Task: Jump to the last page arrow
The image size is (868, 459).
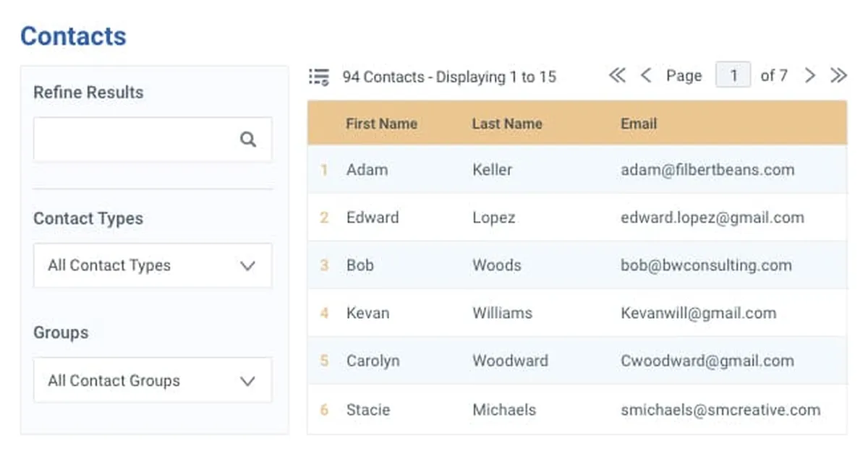Action: click(838, 75)
